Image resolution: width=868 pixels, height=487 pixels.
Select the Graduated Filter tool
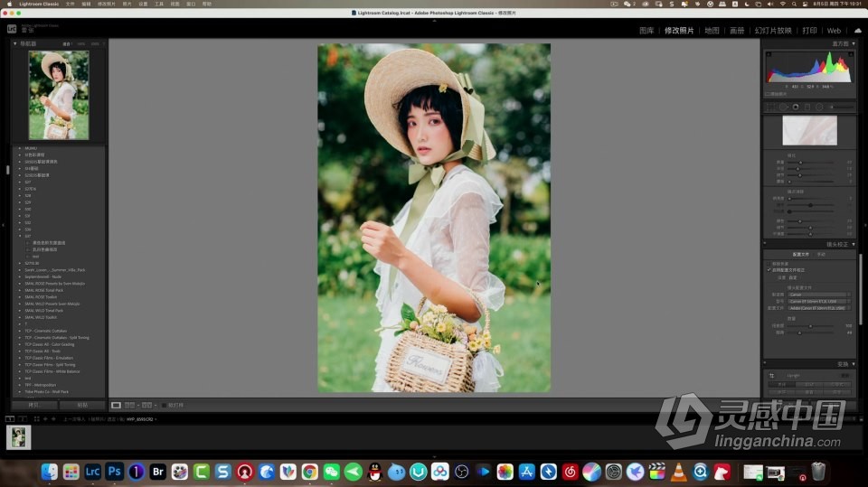pos(807,107)
